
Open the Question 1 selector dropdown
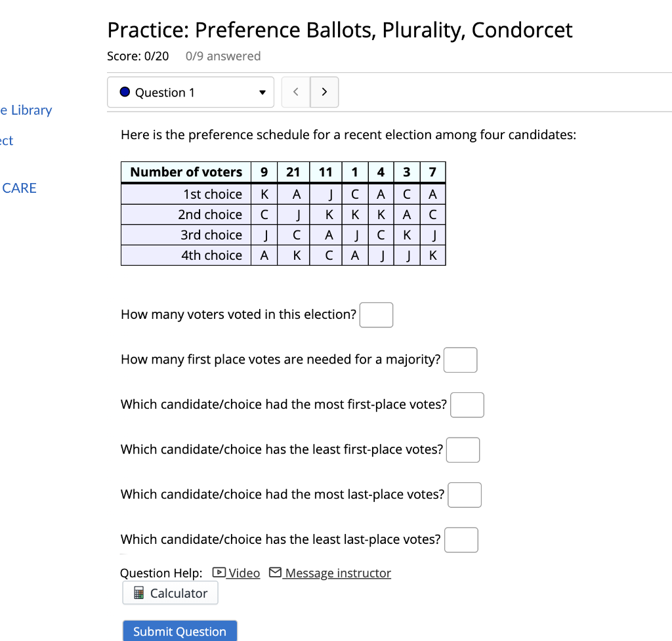190,92
